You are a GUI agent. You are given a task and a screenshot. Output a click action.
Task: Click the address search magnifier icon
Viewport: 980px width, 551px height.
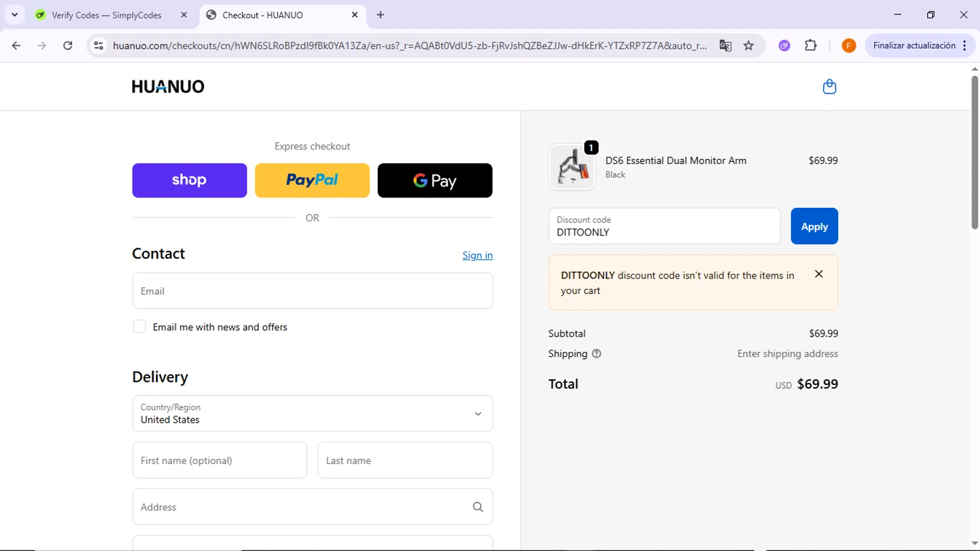click(x=478, y=507)
